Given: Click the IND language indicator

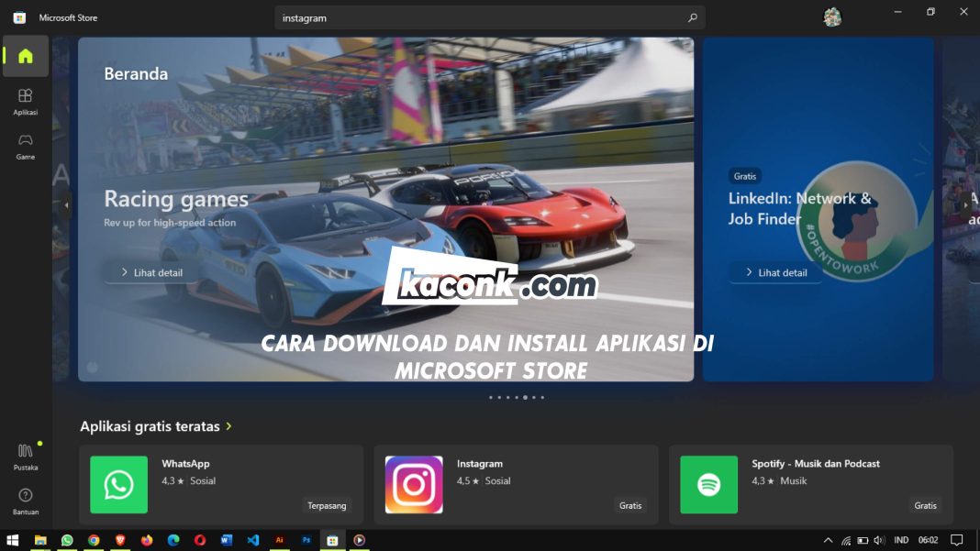Looking at the screenshot, I should pos(900,540).
